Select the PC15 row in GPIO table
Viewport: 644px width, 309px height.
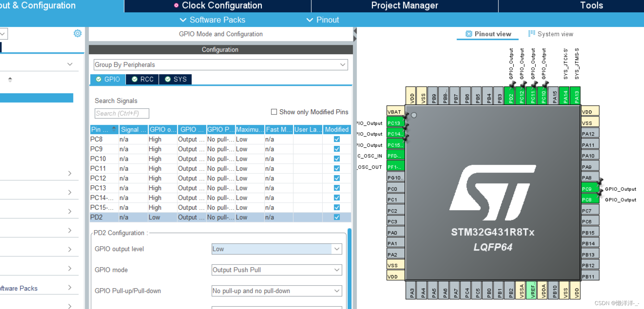click(220, 207)
